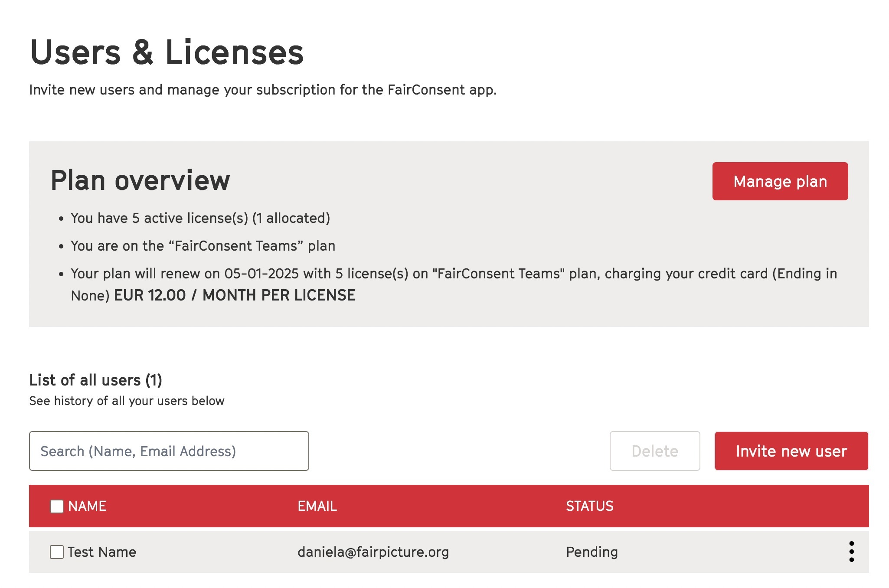Click the Manage plan button

pyautogui.click(x=780, y=181)
